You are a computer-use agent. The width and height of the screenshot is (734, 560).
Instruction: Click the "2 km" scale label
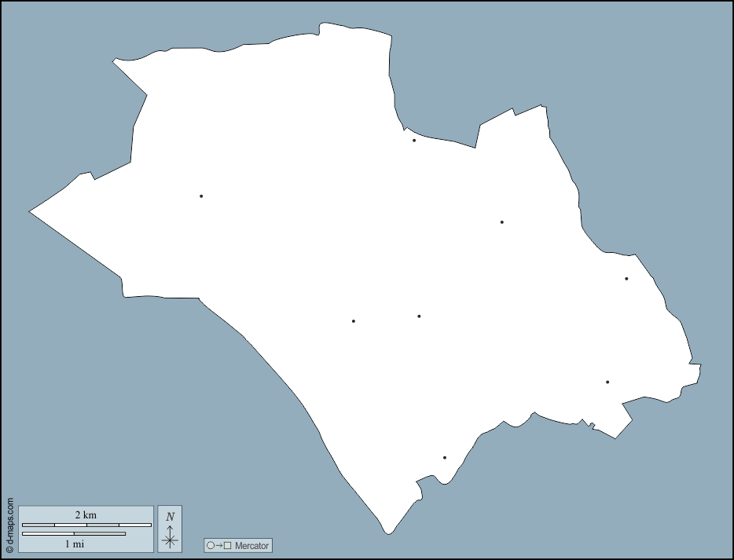tap(86, 515)
